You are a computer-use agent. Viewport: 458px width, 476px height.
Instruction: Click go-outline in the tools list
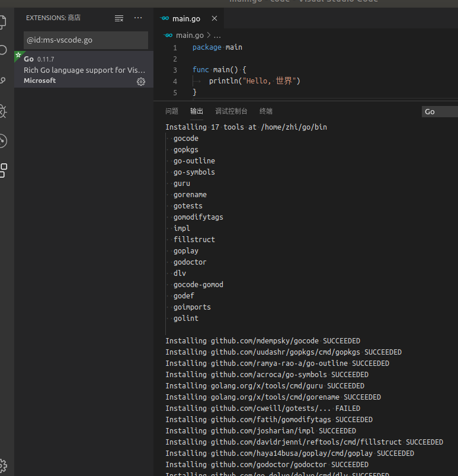194,161
